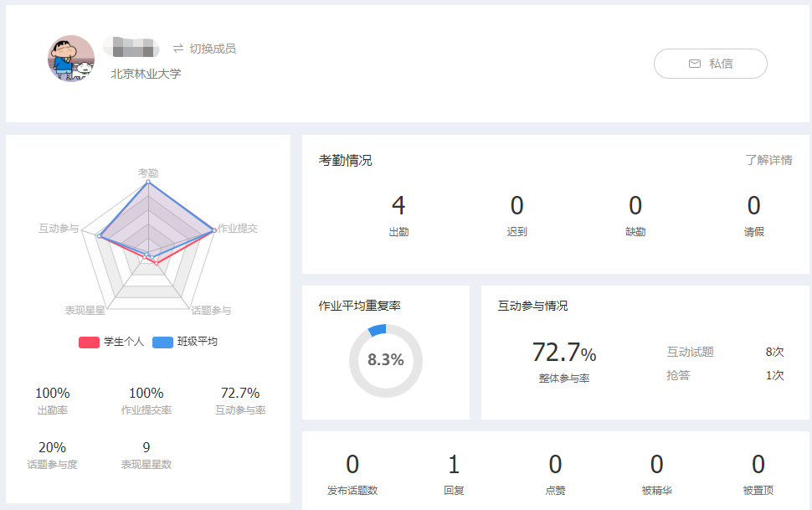The width and height of the screenshot is (812, 510).
Task: Click the 回复 count of 1
Action: [454, 465]
